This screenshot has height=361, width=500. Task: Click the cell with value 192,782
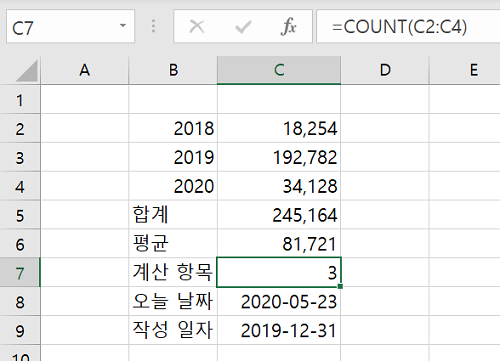tap(279, 158)
